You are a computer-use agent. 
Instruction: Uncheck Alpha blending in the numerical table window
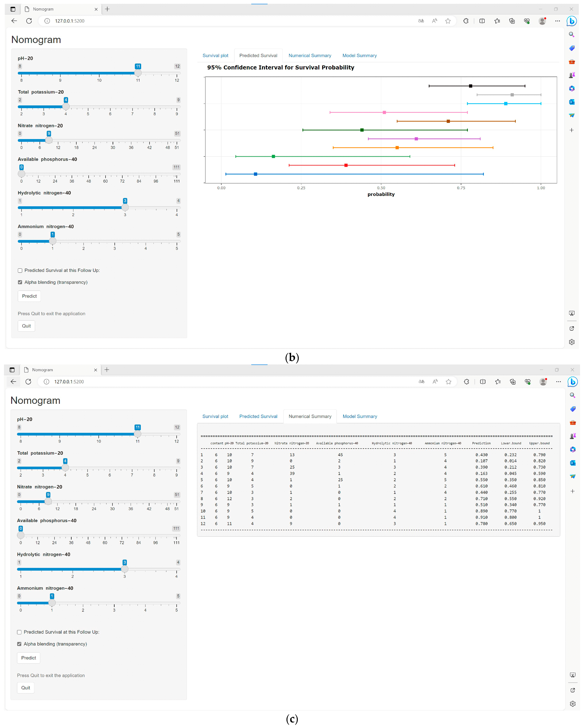click(x=19, y=644)
